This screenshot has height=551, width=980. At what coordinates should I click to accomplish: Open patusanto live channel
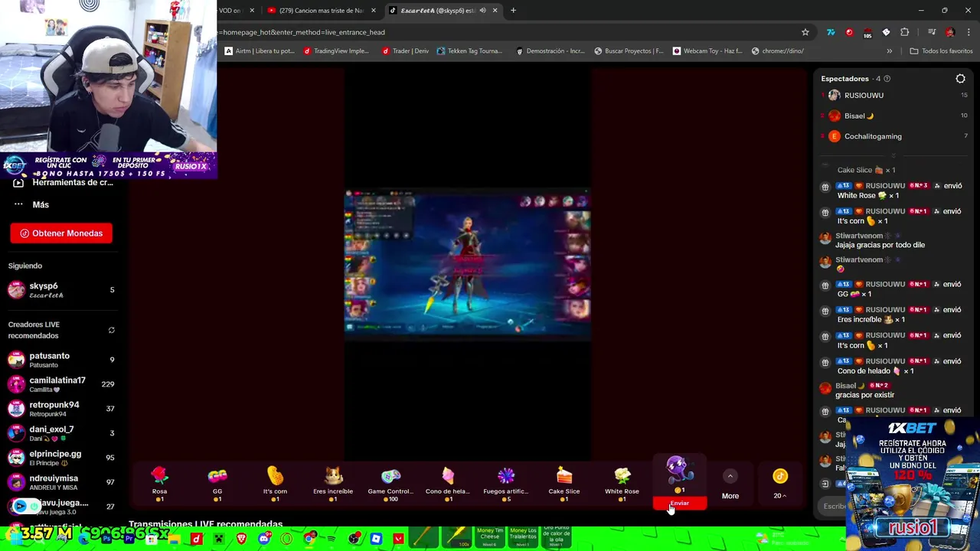click(x=61, y=360)
